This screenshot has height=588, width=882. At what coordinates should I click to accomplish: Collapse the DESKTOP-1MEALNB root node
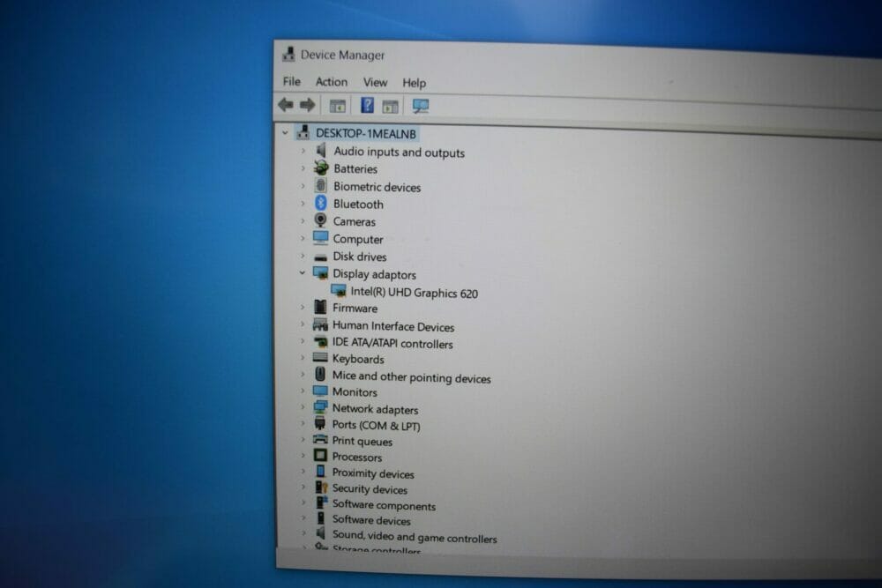click(285, 133)
